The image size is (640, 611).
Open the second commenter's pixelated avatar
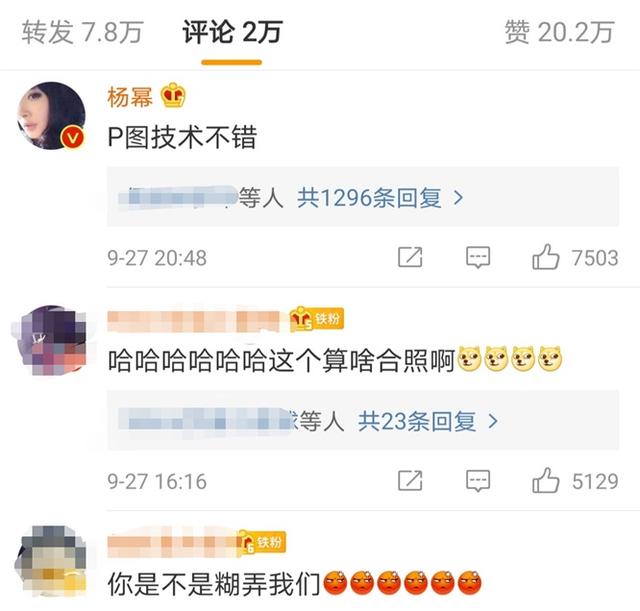[x=49, y=340]
